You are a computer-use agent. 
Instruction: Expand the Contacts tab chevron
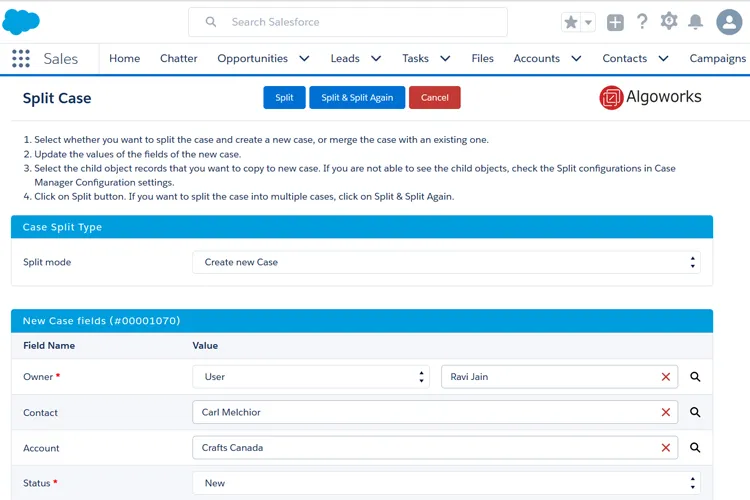(663, 58)
